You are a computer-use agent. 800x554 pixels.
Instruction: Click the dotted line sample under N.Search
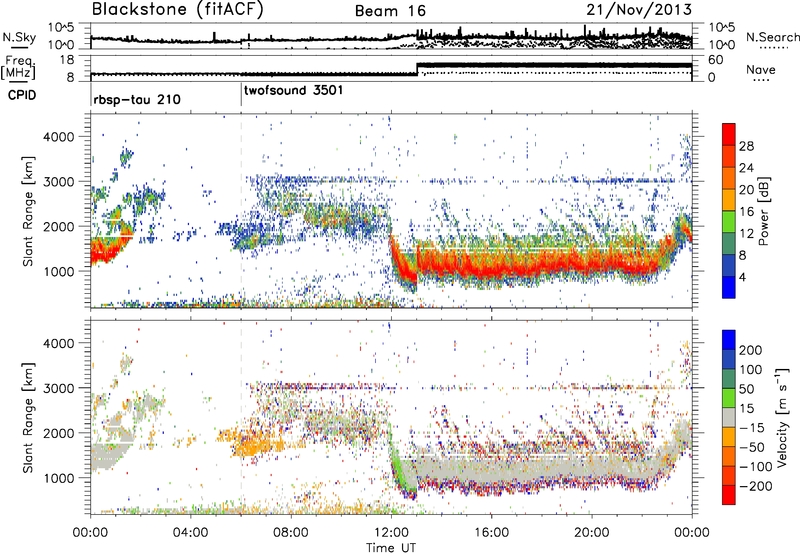click(x=774, y=47)
